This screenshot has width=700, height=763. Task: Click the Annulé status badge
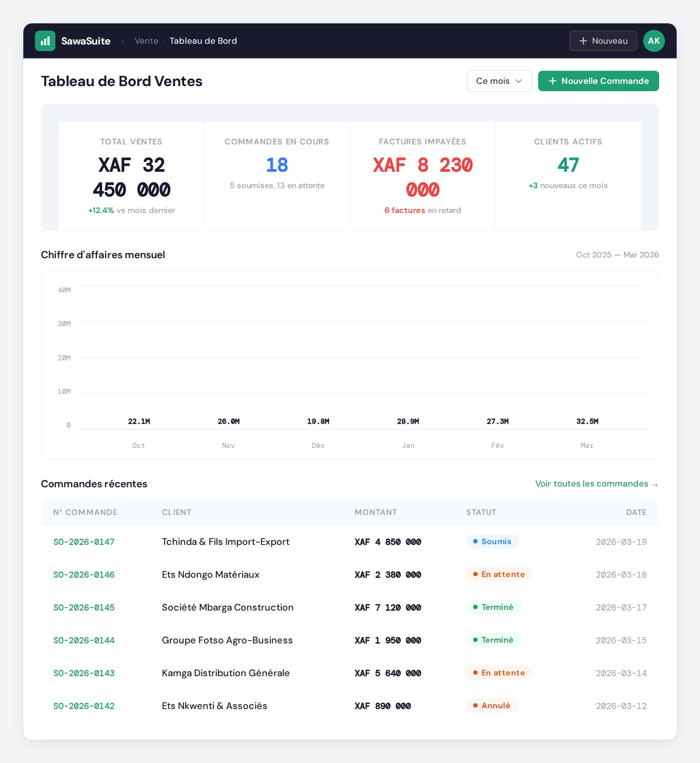pos(492,705)
